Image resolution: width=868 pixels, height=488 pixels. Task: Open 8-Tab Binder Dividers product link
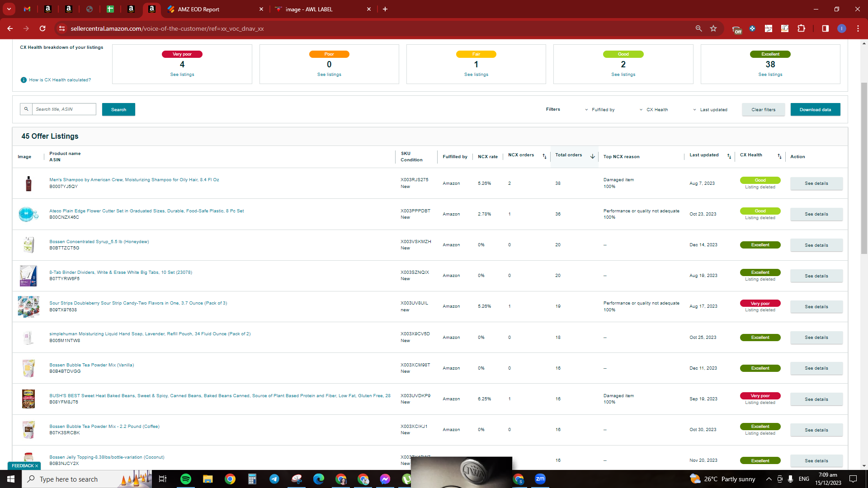point(121,272)
